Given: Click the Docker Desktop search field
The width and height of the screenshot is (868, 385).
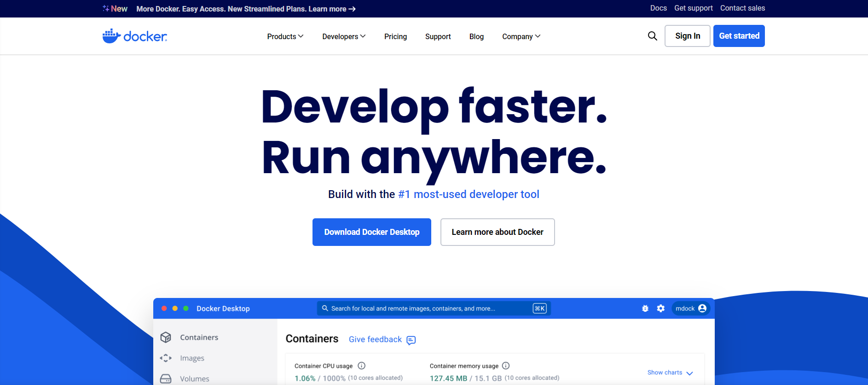Looking at the screenshot, I should click(434, 309).
